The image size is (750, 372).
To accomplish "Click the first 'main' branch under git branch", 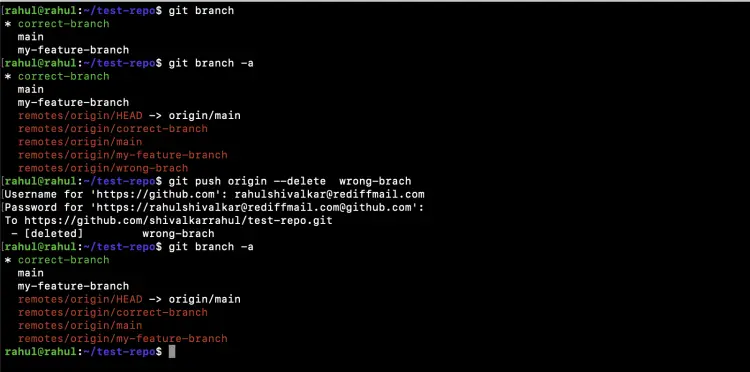I will point(31,37).
